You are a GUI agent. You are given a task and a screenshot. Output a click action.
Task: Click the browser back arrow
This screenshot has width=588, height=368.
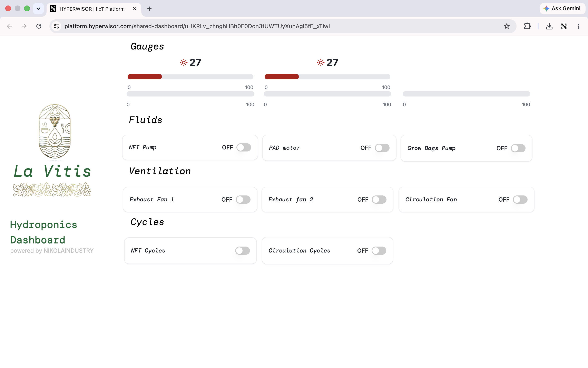(9, 26)
